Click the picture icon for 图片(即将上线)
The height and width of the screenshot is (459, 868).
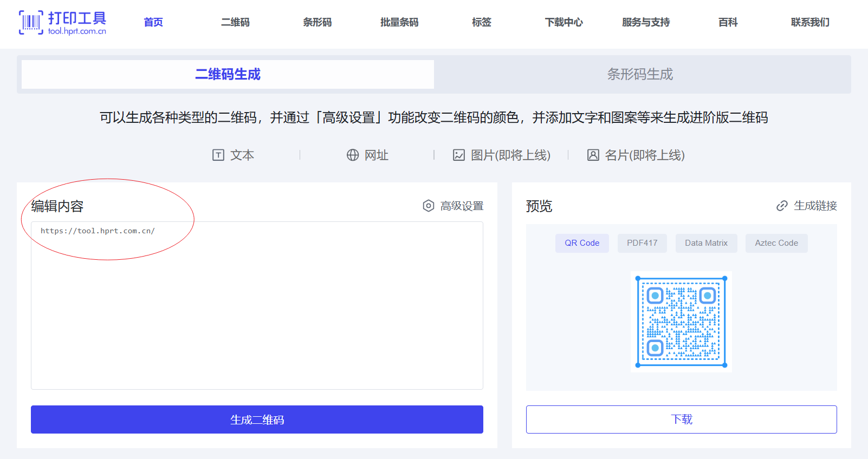pyautogui.click(x=459, y=155)
